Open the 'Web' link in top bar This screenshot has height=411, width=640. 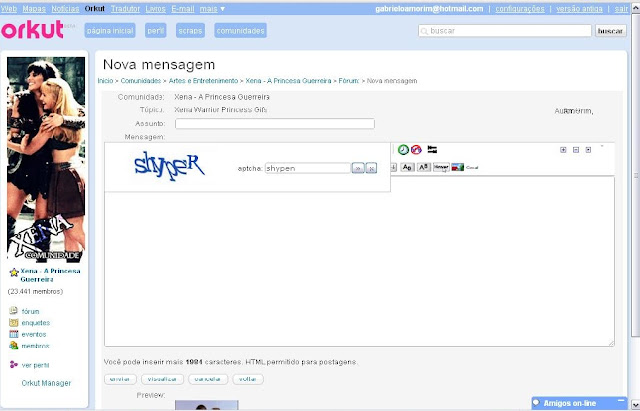tap(9, 9)
